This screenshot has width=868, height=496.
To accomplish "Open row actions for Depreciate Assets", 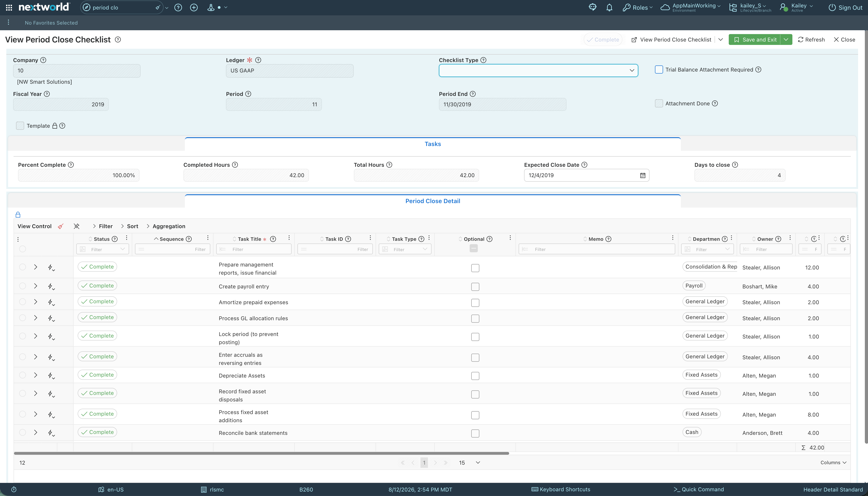I will [x=51, y=375].
